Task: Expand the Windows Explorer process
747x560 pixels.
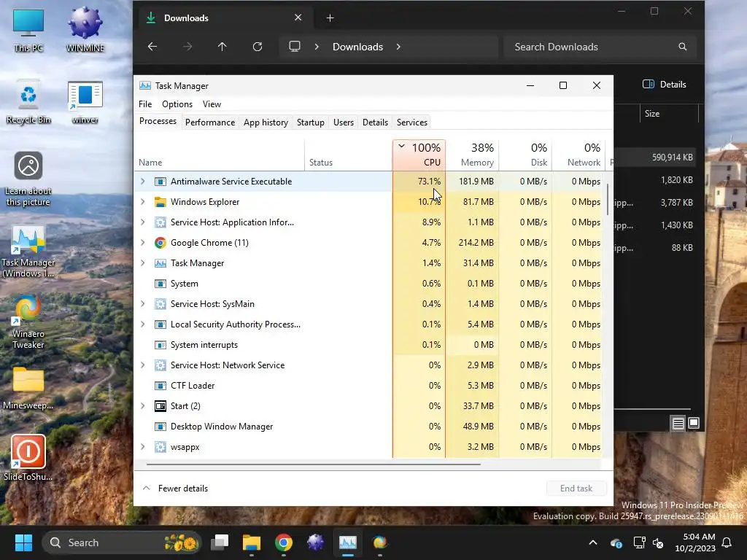Action: (142, 202)
